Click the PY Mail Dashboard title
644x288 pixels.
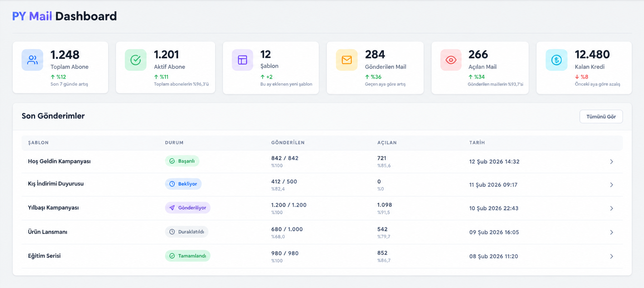click(x=65, y=16)
